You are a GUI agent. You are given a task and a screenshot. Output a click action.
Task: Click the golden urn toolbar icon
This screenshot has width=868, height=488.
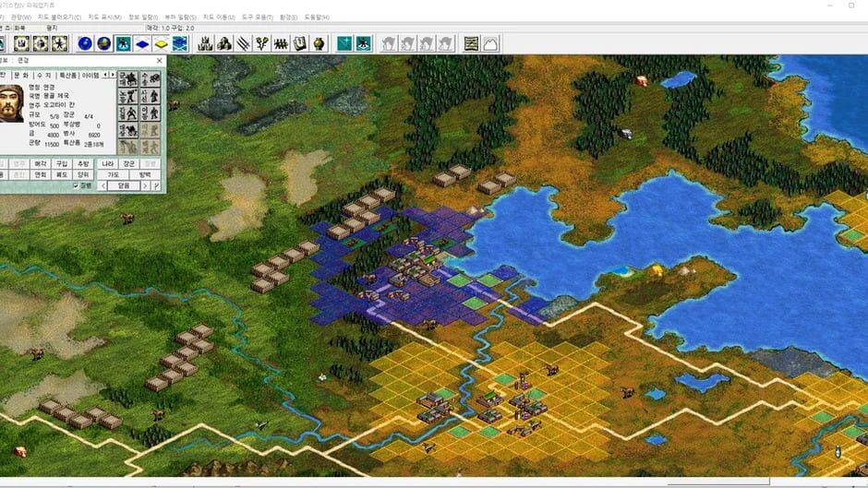click(x=319, y=43)
